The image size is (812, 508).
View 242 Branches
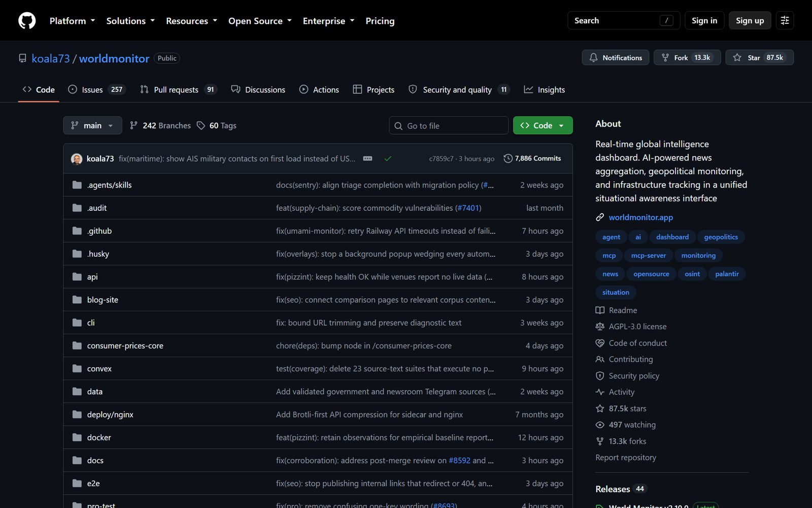pos(160,125)
